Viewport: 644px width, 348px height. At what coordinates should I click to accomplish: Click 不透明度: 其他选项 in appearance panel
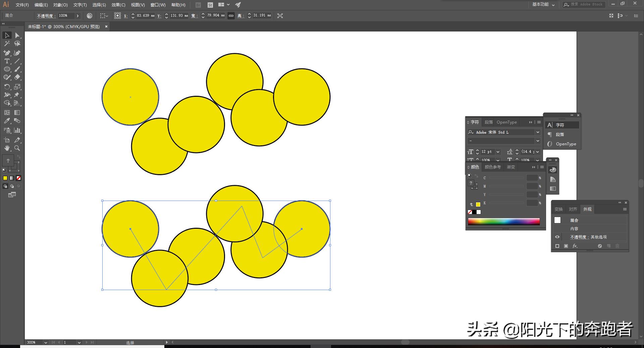point(588,237)
